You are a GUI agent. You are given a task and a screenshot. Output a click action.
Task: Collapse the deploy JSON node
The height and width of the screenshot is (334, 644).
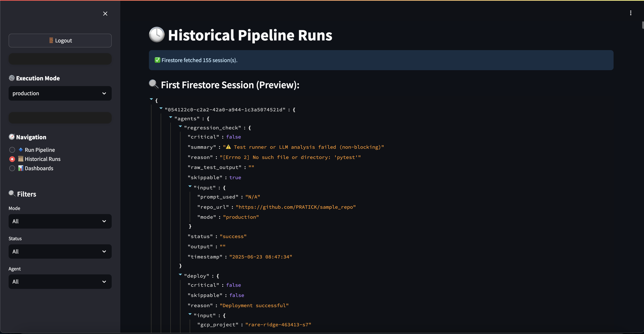[x=180, y=275]
